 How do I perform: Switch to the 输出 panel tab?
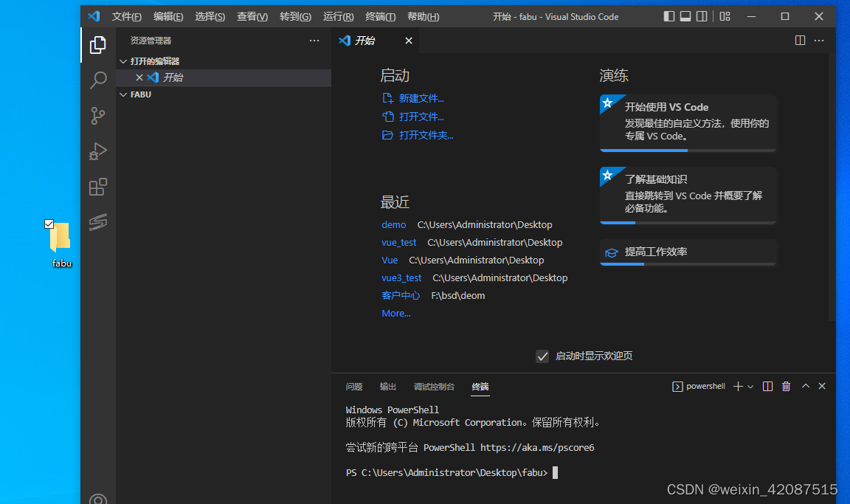[x=387, y=387]
